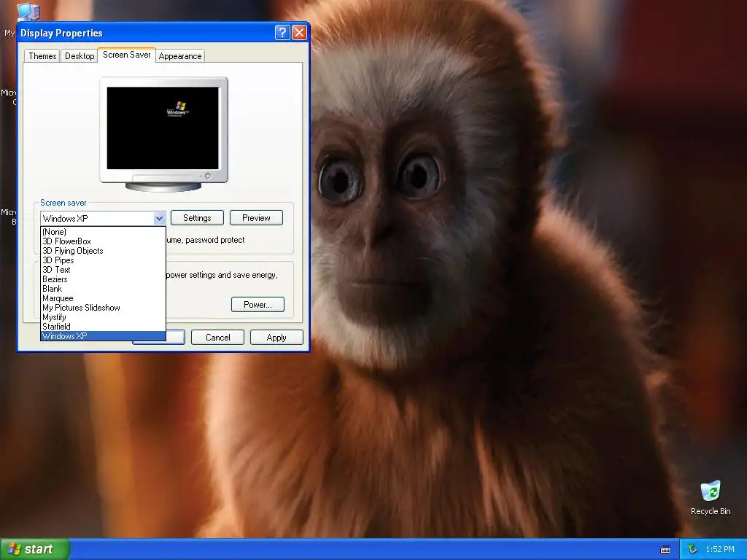Screen dimensions: 747x560
Task: Switch to the Themes tab
Action: coord(42,55)
